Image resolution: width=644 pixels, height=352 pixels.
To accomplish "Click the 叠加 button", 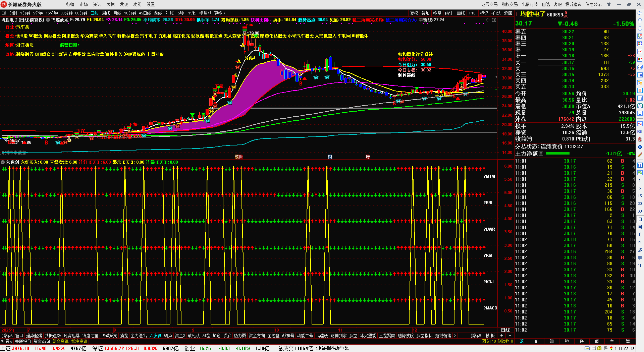I will [x=426, y=13].
